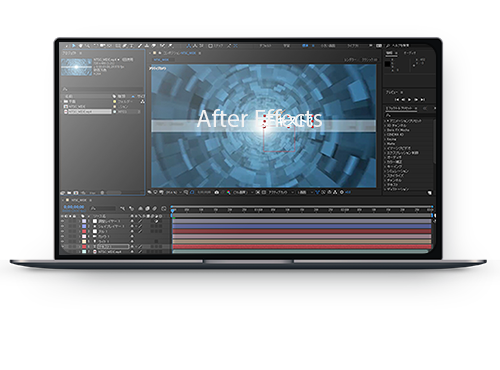Select the Pen tool in toolbar
Viewport: 500px width, 370px height.
[x=125, y=46]
